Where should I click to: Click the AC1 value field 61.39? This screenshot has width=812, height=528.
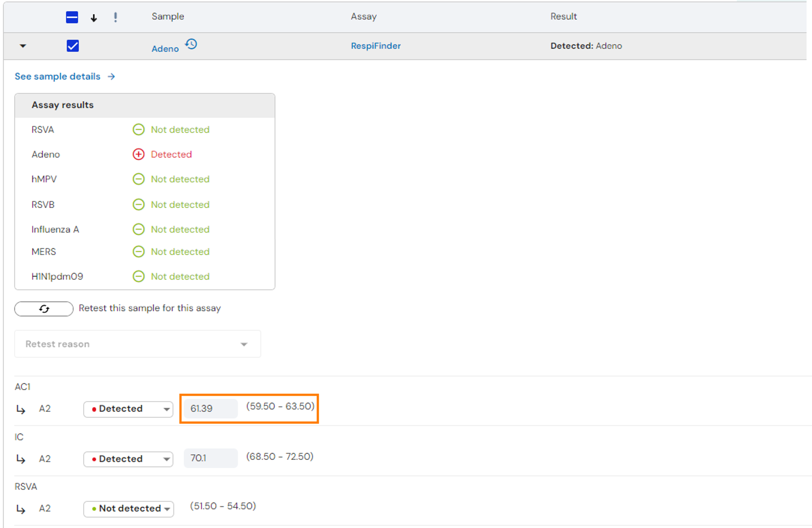210,408
